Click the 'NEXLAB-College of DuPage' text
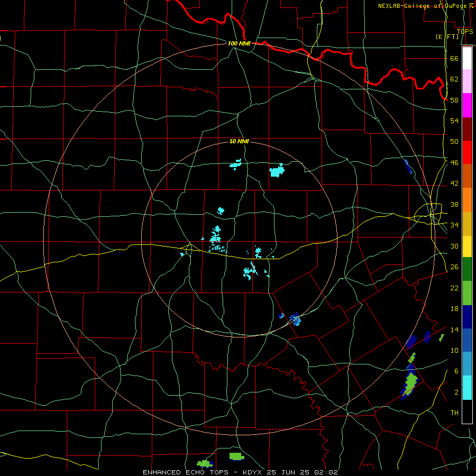The image size is (476, 476). click(x=424, y=6)
